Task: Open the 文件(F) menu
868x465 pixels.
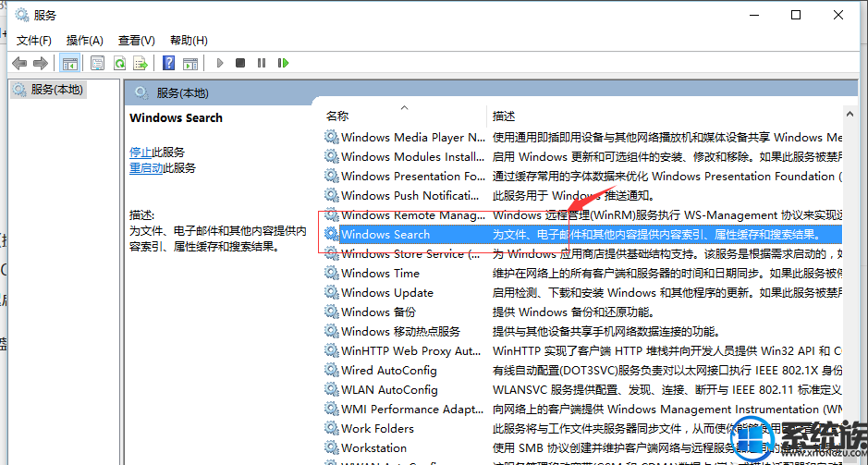Action: pos(34,41)
